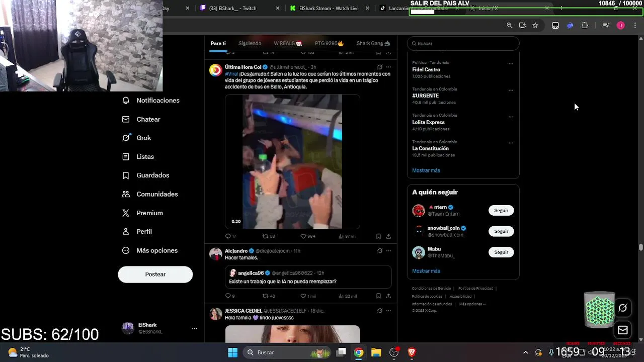Open File Explorer from the taskbar
The image size is (644, 362).
tap(376, 352)
